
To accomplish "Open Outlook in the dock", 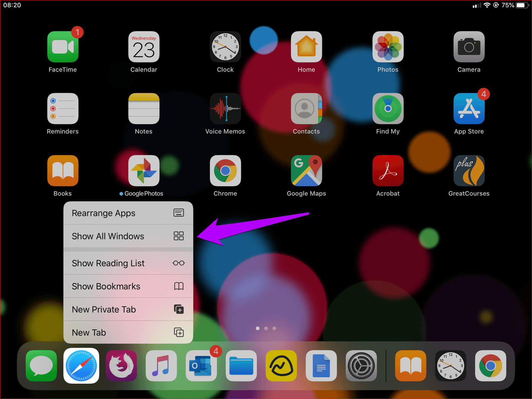I will pos(201,366).
